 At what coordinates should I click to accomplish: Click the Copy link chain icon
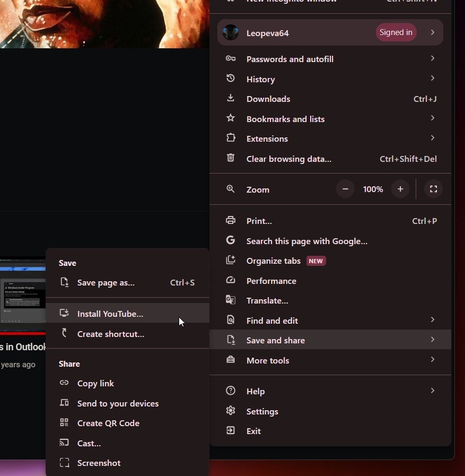pyautogui.click(x=64, y=383)
